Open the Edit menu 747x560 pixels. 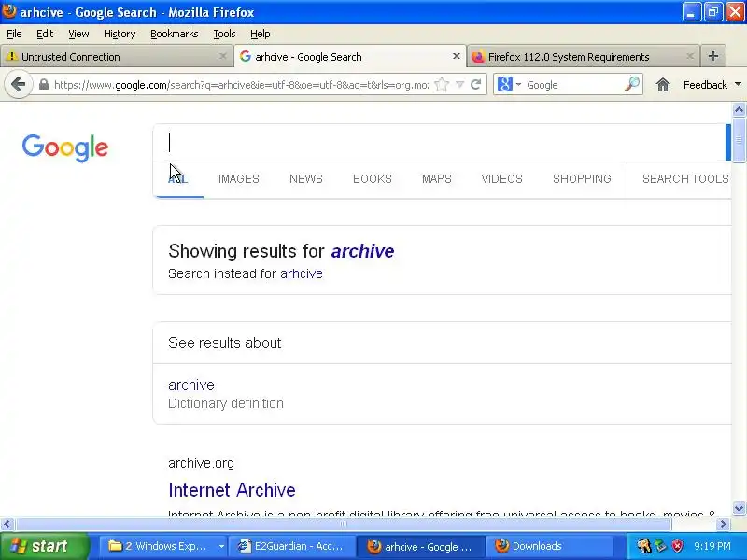[45, 34]
